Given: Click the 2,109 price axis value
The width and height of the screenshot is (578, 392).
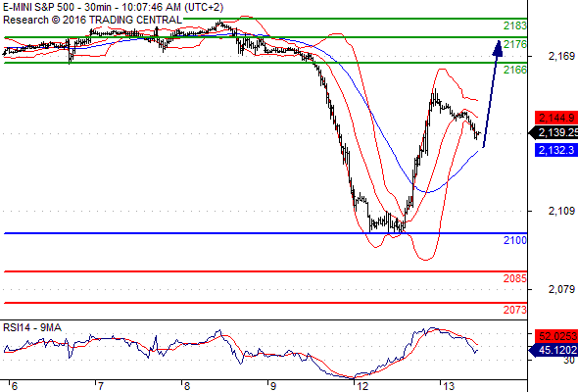Looking at the screenshot, I should 561,211.
